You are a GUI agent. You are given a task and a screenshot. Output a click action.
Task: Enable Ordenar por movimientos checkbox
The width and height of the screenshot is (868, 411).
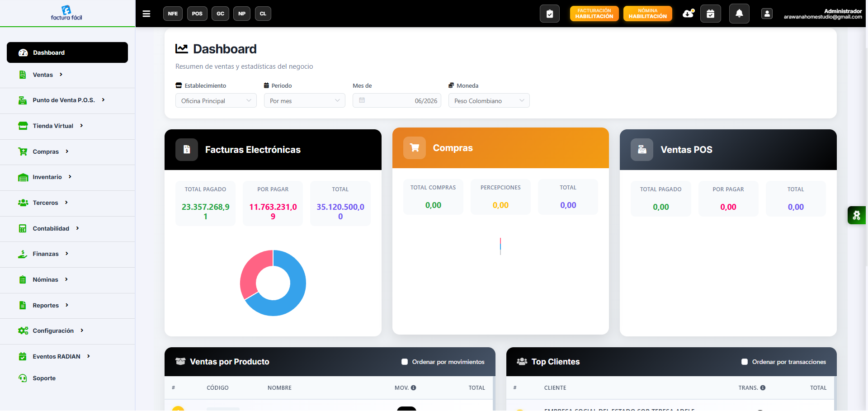405,362
